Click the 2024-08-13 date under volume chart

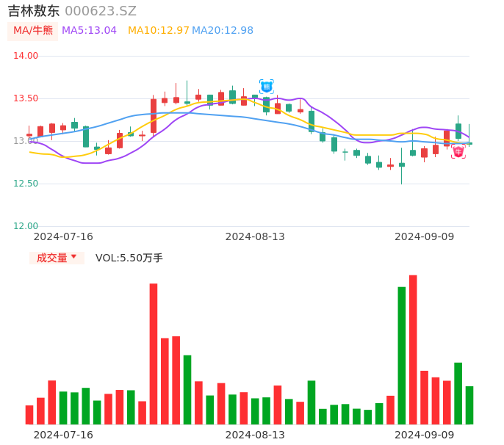[x=255, y=435]
